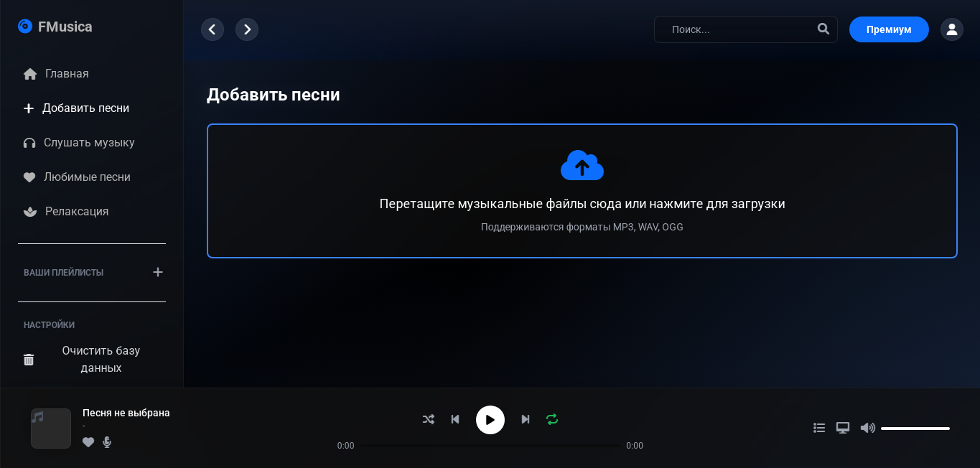The width and height of the screenshot is (980, 468).
Task: Navigate back with the left chevron
Action: (x=212, y=29)
